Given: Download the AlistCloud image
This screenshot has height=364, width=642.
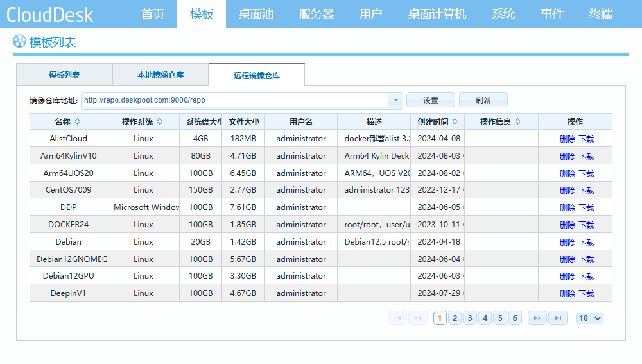Looking at the screenshot, I should (586, 139).
